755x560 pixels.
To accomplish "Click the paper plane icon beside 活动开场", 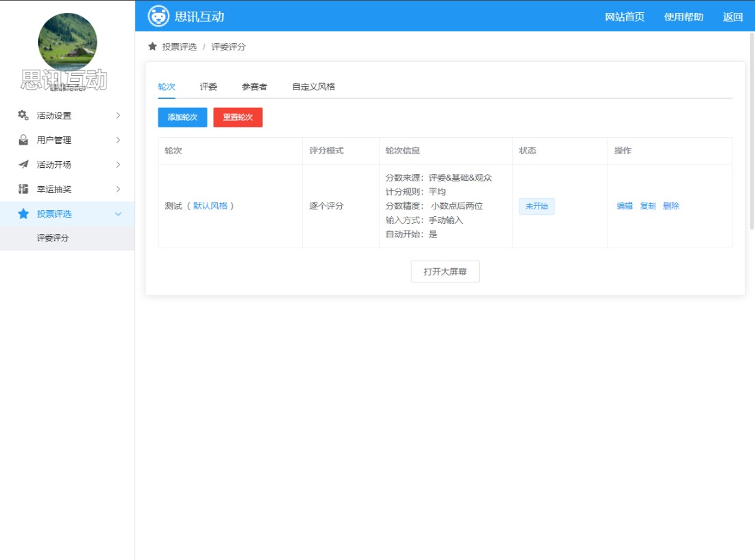I will coord(23,164).
